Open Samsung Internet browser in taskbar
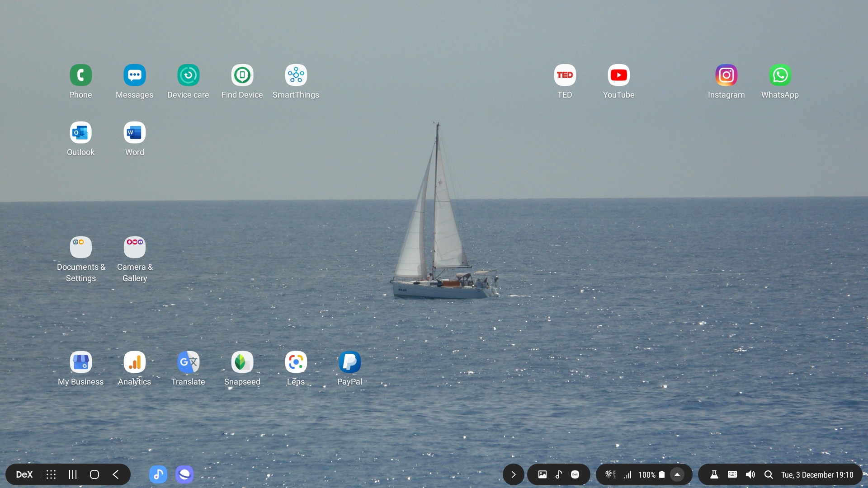 point(184,474)
